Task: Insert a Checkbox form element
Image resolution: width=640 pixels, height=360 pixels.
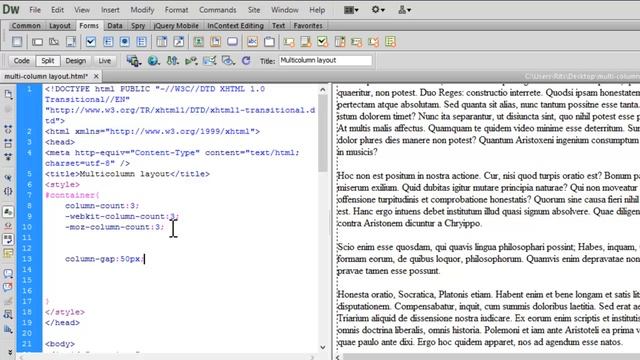Action: click(x=91, y=42)
